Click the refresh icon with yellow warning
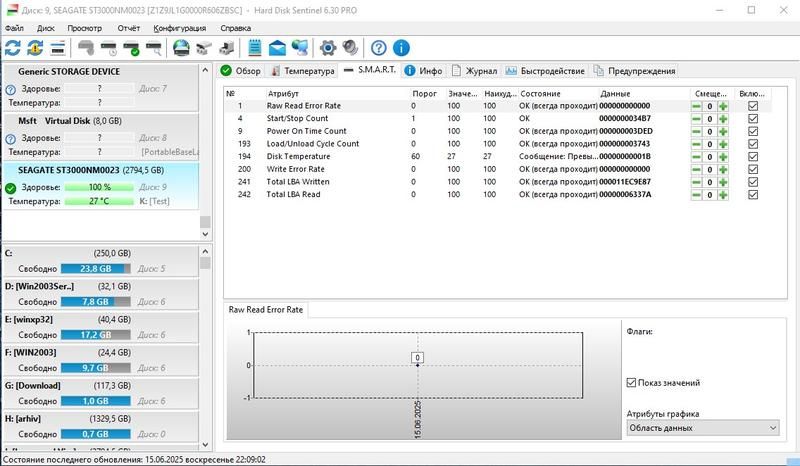 pyautogui.click(x=35, y=48)
